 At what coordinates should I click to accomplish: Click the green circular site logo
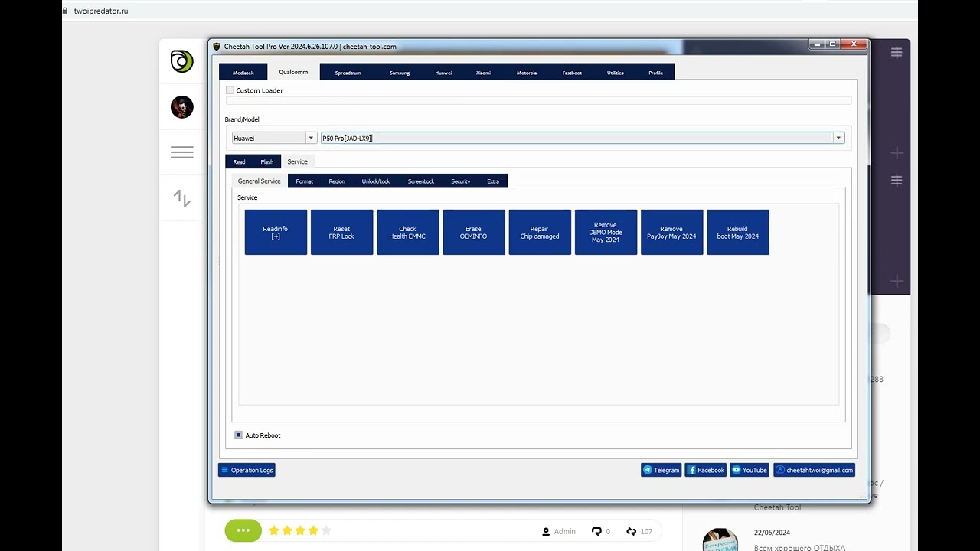(x=181, y=61)
